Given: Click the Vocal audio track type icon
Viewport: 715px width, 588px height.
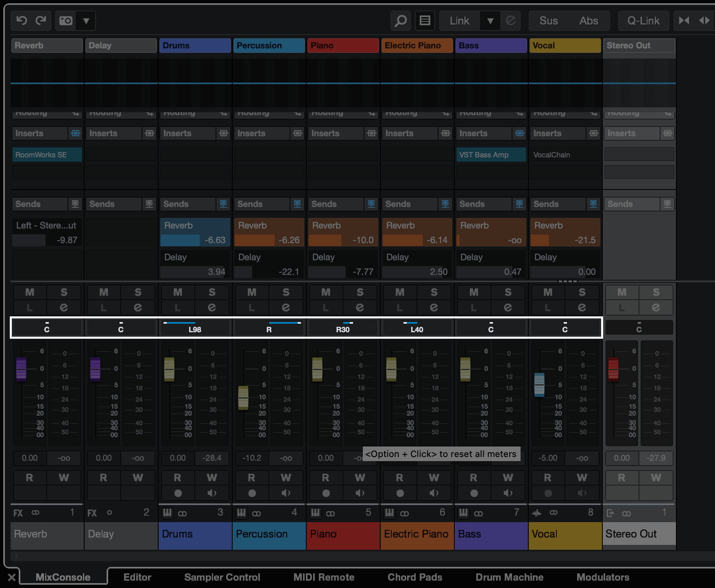Looking at the screenshot, I should tap(537, 513).
